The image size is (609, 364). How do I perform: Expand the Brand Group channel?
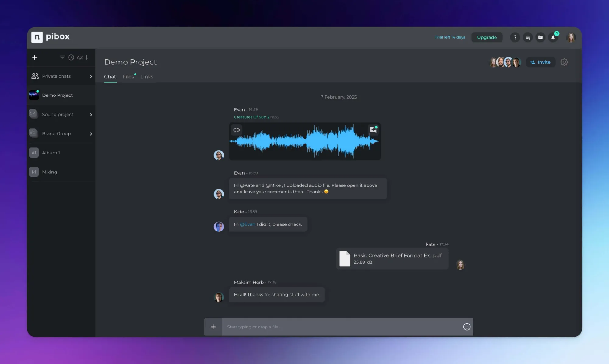tap(91, 133)
